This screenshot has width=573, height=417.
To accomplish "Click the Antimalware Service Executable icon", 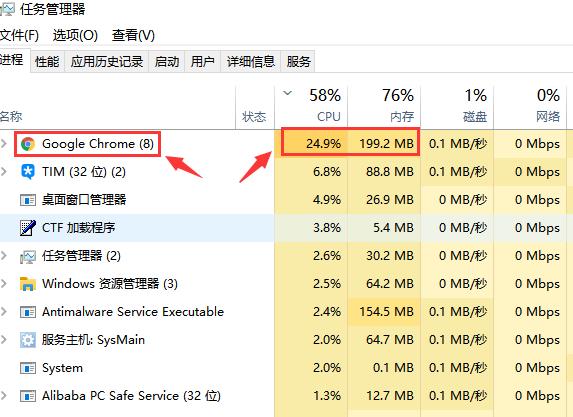I will tap(28, 312).
